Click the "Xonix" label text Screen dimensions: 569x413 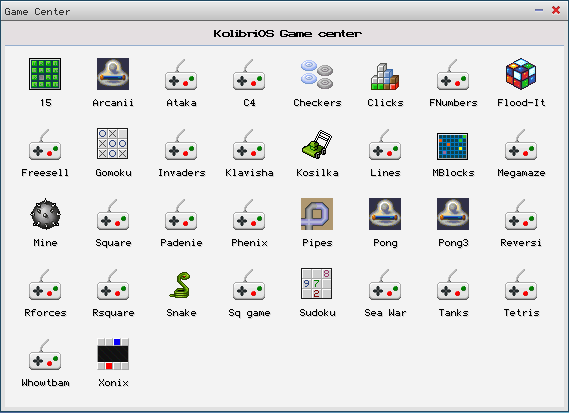click(113, 383)
